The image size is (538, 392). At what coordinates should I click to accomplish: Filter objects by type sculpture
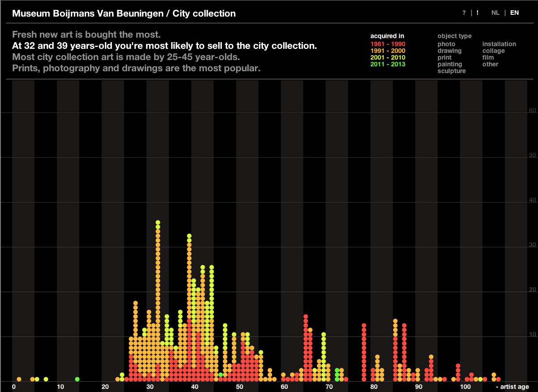(x=452, y=71)
